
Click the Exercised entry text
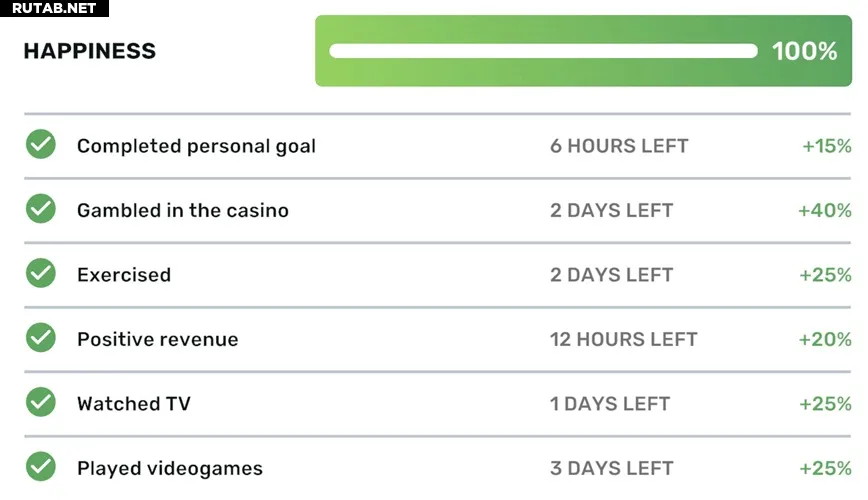click(124, 275)
